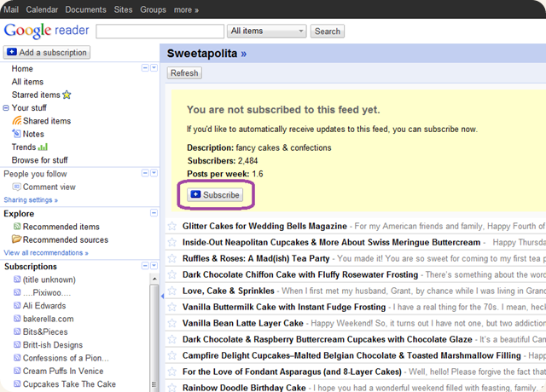Click feed icon beside Bits&Pieces

(17, 331)
